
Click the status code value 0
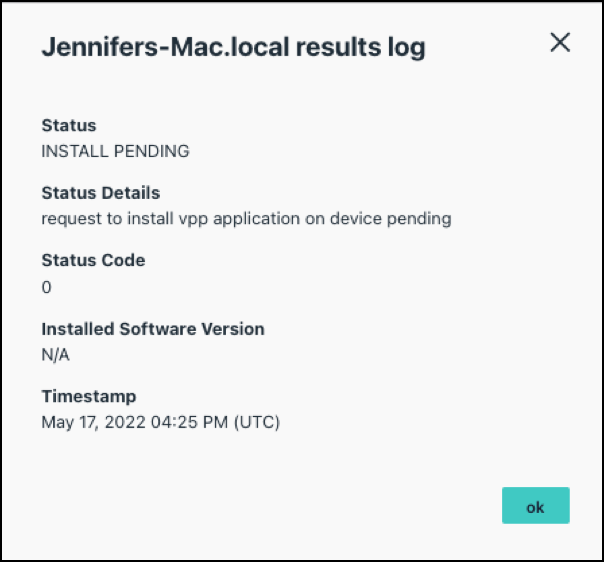pyautogui.click(x=46, y=287)
